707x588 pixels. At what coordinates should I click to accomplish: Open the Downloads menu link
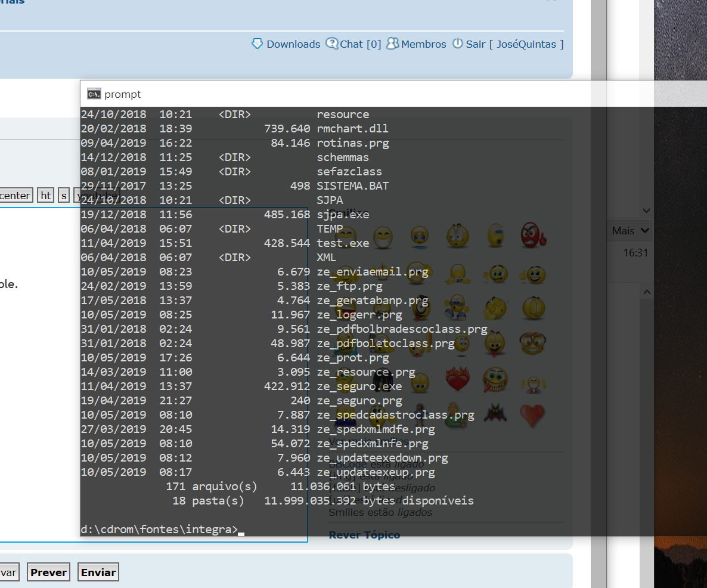[x=293, y=44]
